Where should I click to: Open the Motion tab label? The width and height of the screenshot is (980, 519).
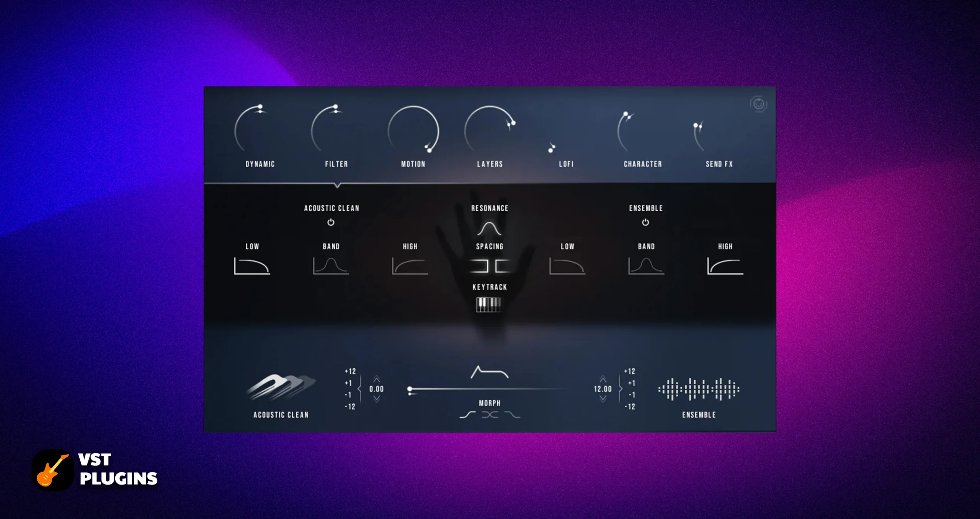click(413, 164)
